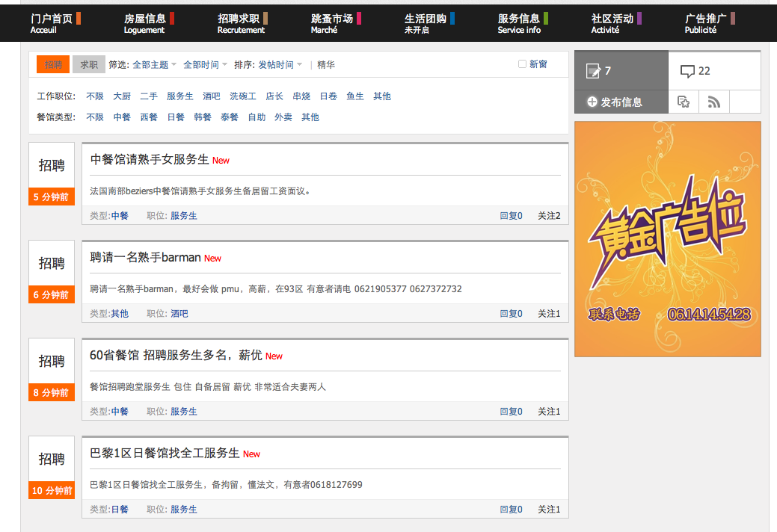
Task: Select 不限 under 餐馆类型
Action: point(95,117)
